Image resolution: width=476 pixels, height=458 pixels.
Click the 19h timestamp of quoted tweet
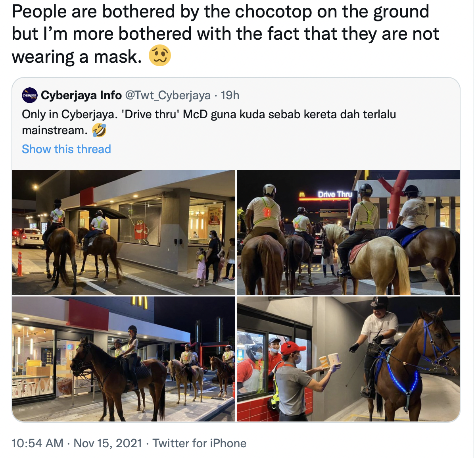(230, 95)
